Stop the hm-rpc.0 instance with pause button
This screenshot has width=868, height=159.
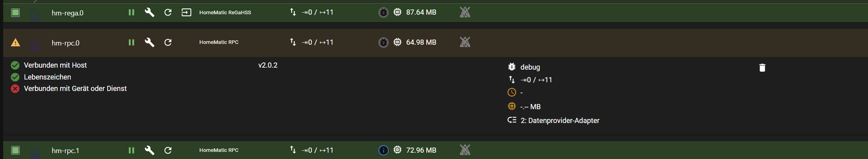(x=131, y=42)
